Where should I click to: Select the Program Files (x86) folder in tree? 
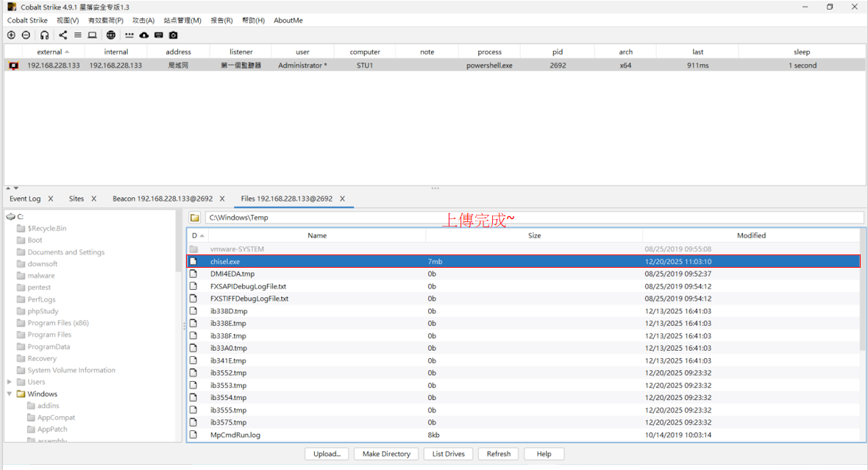58,323
